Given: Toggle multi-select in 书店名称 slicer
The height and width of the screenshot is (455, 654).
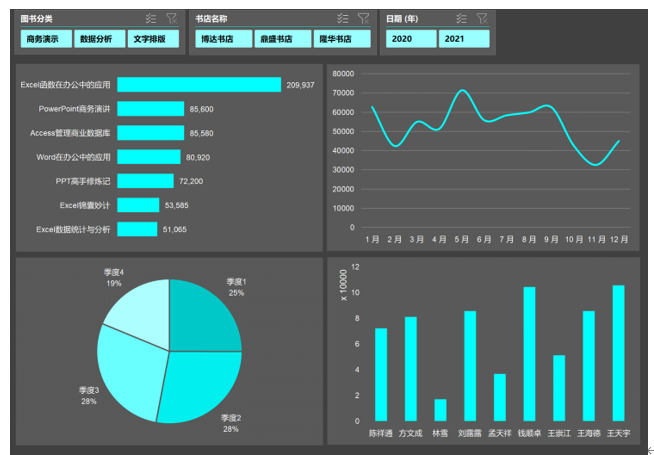Looking at the screenshot, I should click(x=343, y=18).
